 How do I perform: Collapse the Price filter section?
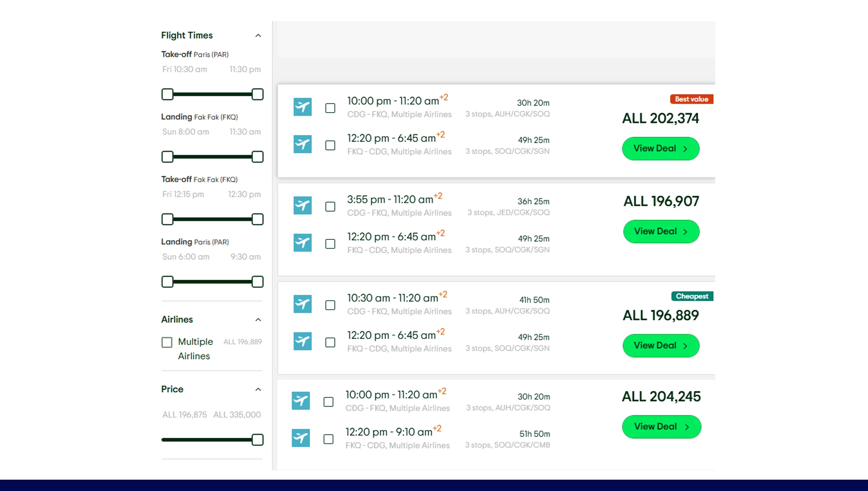258,389
